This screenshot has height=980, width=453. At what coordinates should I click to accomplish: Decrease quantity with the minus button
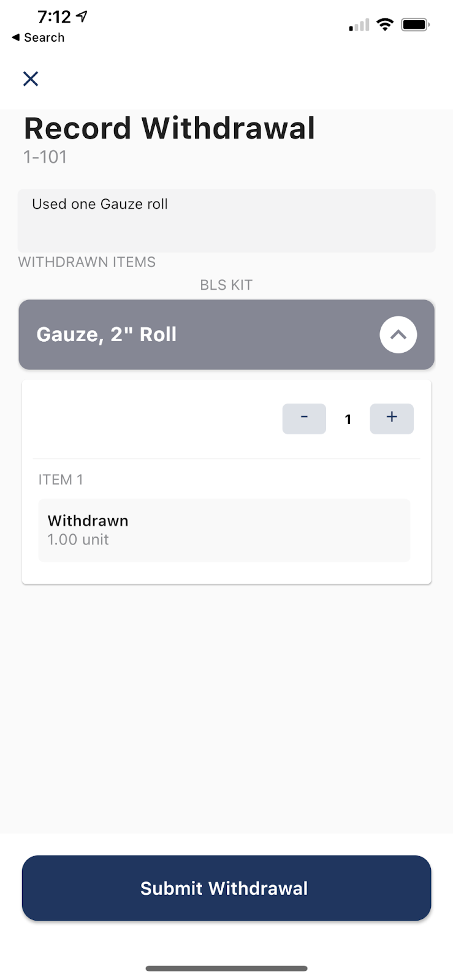(x=304, y=419)
